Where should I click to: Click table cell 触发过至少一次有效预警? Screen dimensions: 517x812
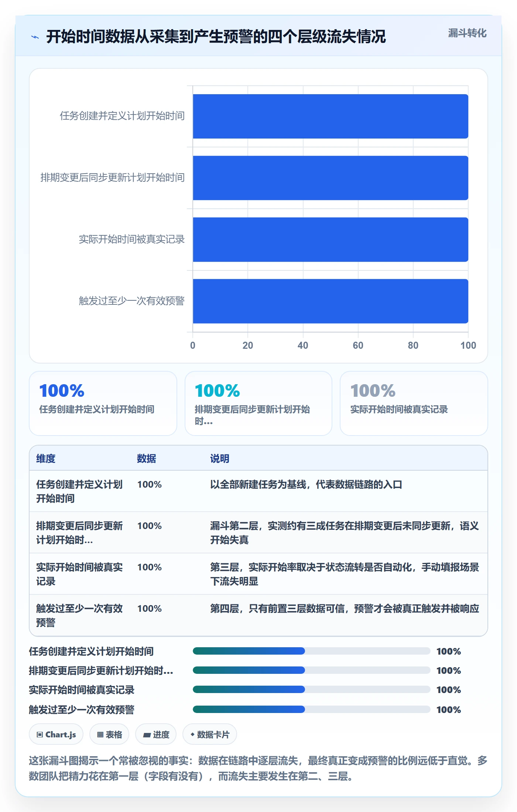pos(79,615)
